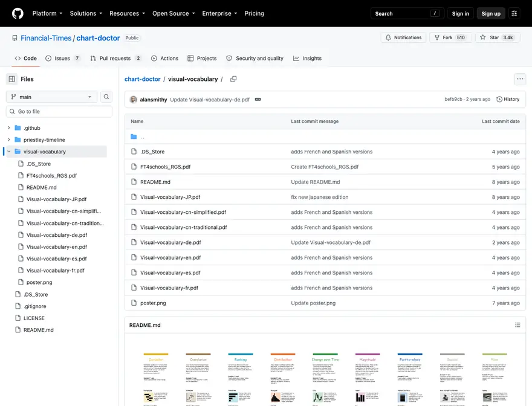Open the Actions tab
Screen dimensions: 532x406
[x=165, y=59]
